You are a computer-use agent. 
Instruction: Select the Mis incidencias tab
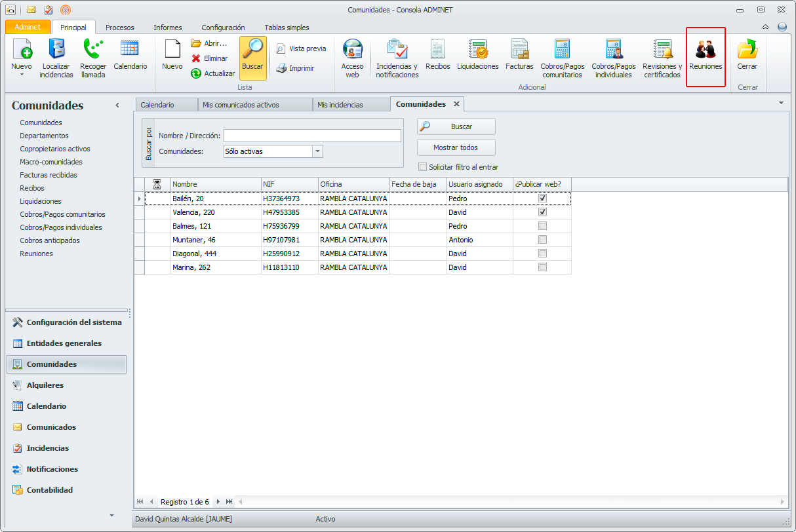coord(340,105)
